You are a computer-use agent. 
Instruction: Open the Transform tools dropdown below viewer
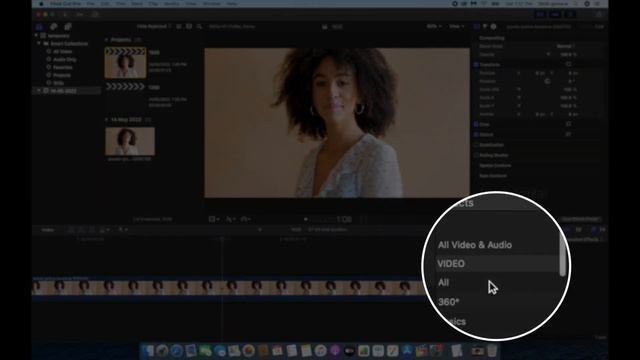[214, 220]
